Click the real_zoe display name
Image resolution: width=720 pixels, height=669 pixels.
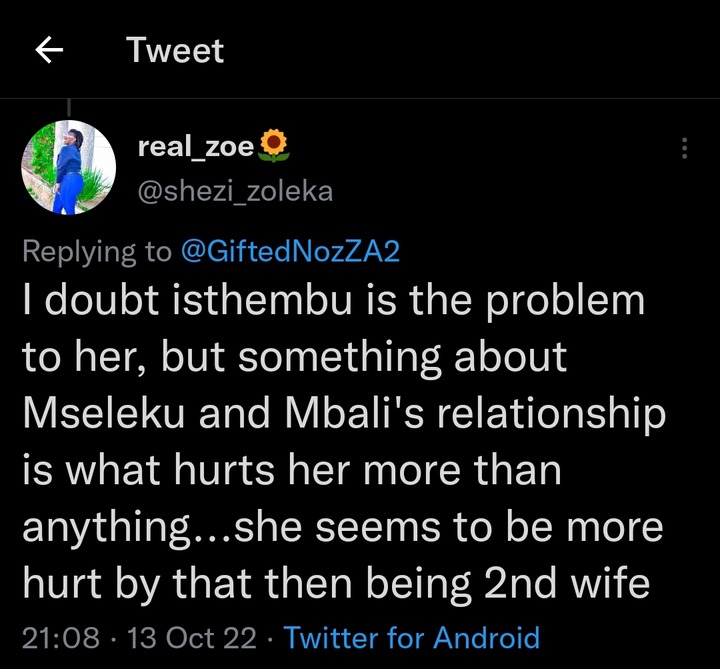195,148
